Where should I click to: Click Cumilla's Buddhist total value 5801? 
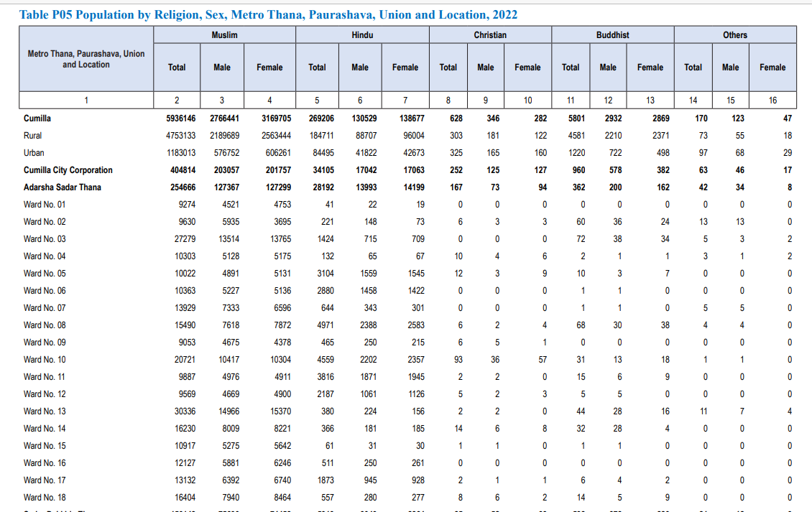pos(571,118)
